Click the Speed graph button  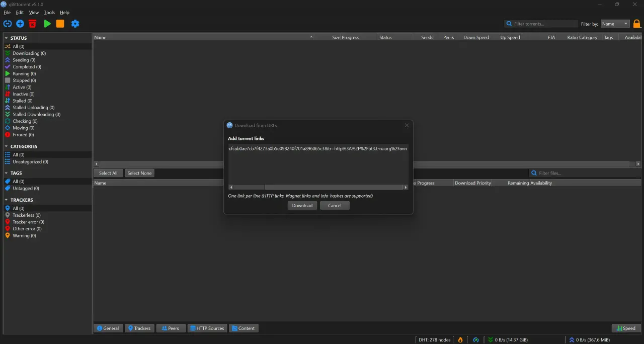[x=626, y=328]
